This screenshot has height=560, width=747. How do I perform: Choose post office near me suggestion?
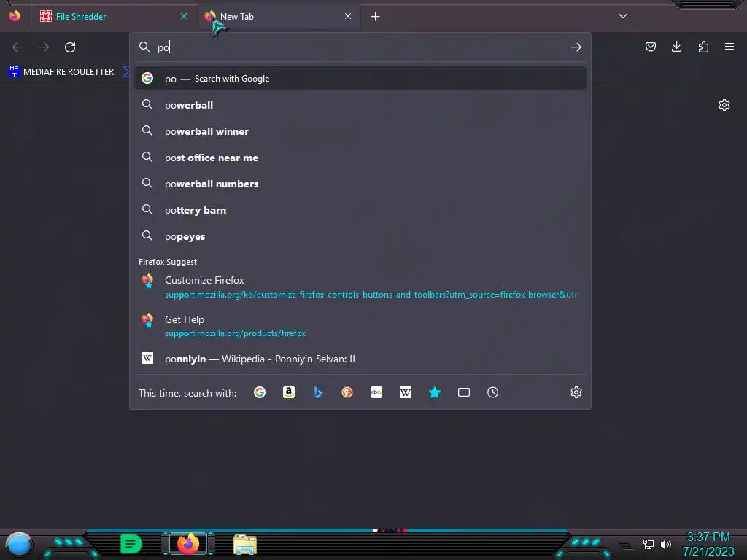tap(360, 157)
